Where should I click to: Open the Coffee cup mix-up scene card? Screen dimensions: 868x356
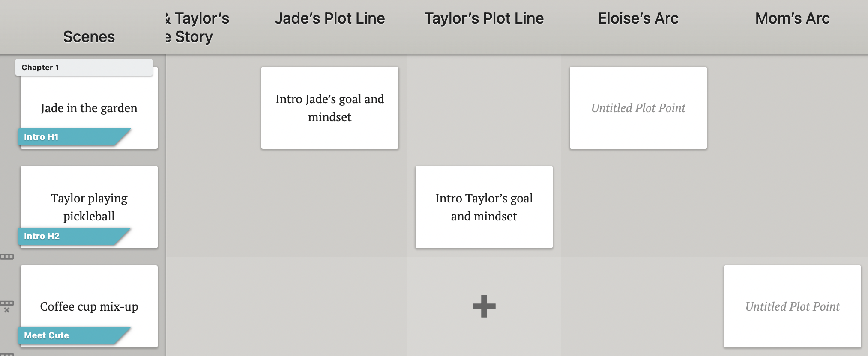[x=89, y=306]
